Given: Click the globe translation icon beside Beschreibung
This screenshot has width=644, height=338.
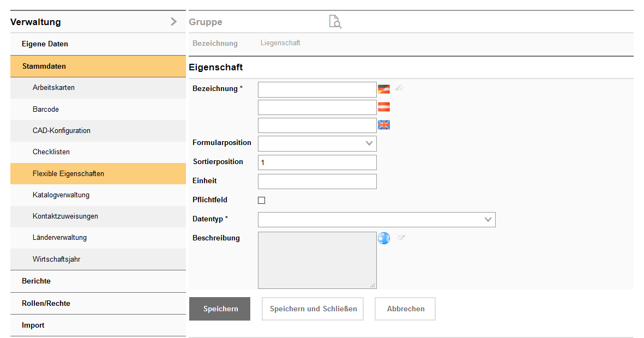Looking at the screenshot, I should point(384,238).
